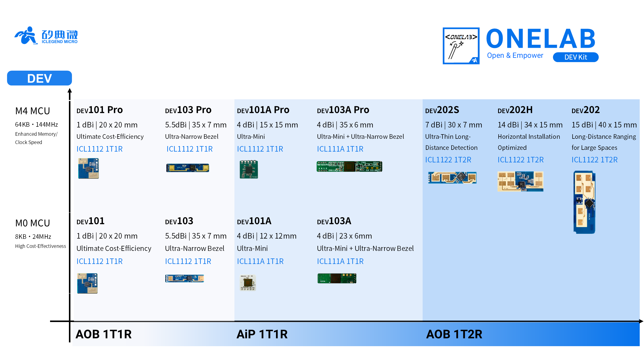Image resolution: width=644 pixels, height=362 pixels.
Task: Click the DEV101 Pro board image
Action: pos(88,168)
